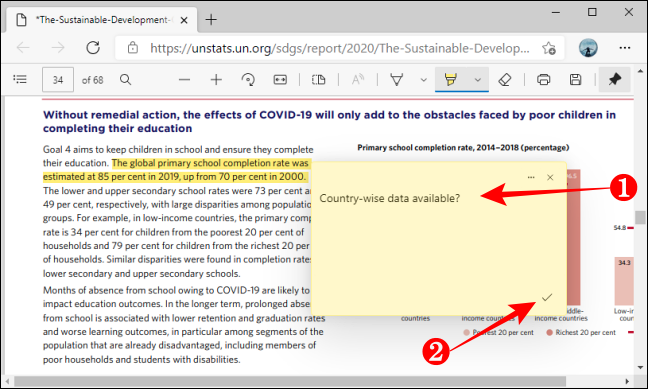Select the Draw pen tool
Viewport: 648px width, 389px height.
pos(397,79)
